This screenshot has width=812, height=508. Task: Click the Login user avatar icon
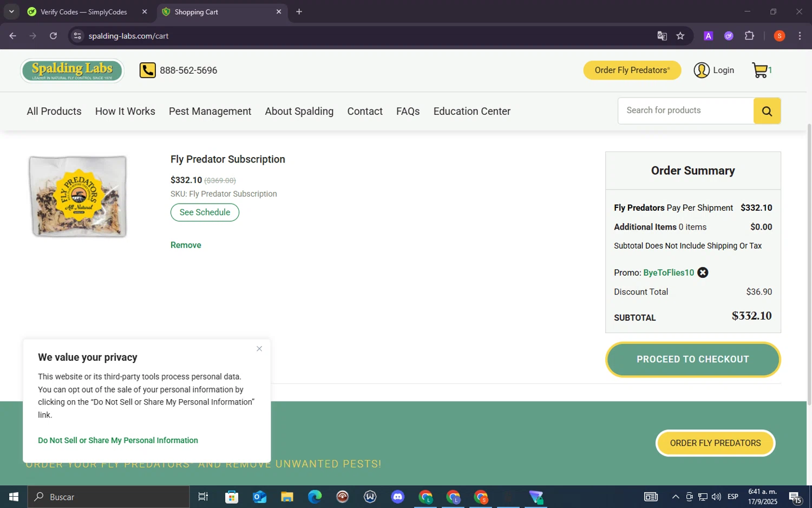(x=702, y=70)
